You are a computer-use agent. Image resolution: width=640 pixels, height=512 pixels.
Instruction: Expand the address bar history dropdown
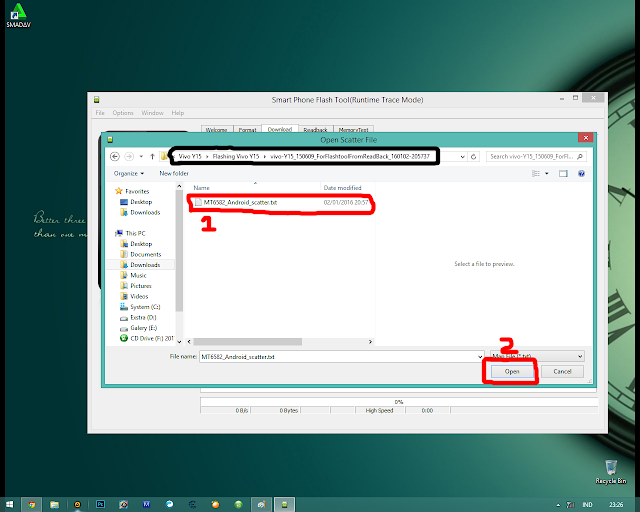462,156
